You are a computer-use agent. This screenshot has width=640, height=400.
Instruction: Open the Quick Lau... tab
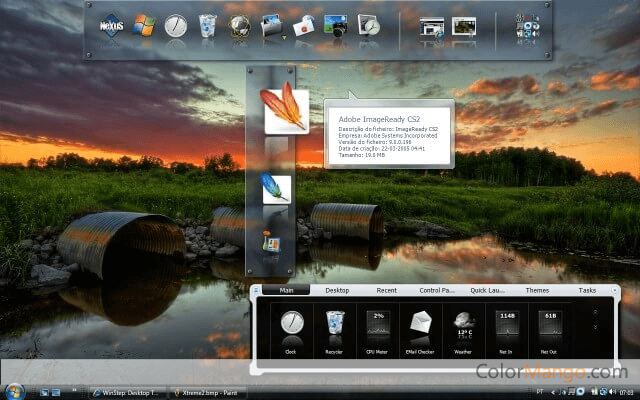[x=487, y=290]
